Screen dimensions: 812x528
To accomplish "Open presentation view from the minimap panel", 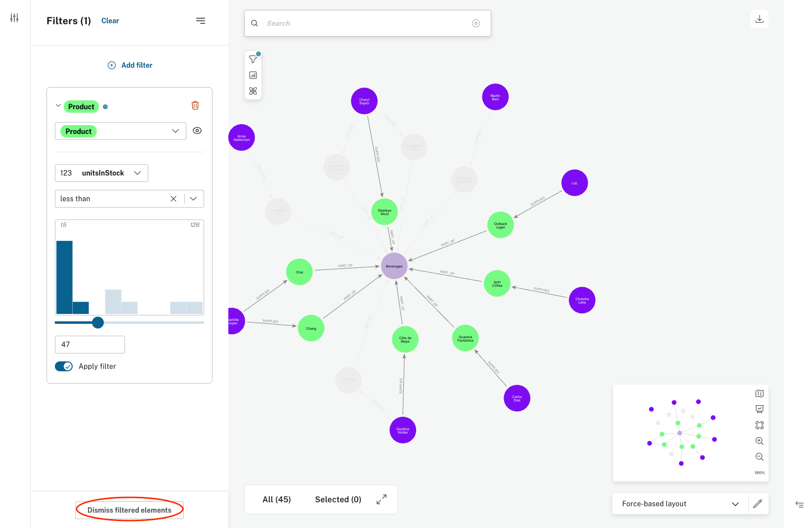I will [759, 409].
